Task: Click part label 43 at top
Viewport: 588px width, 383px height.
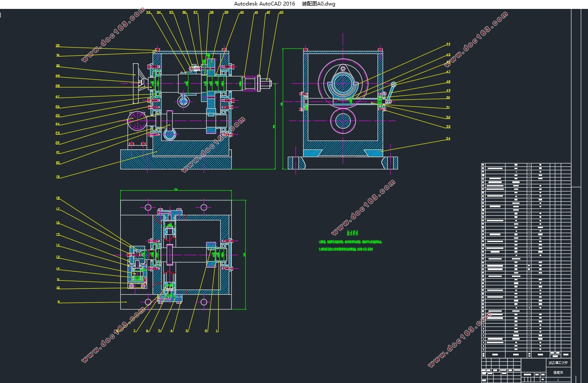Action: pyautogui.click(x=281, y=12)
